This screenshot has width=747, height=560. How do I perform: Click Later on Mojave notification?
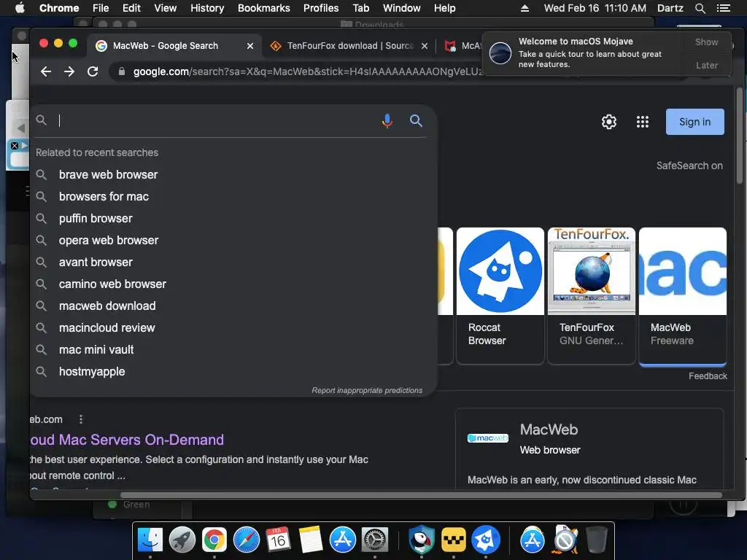tap(706, 65)
